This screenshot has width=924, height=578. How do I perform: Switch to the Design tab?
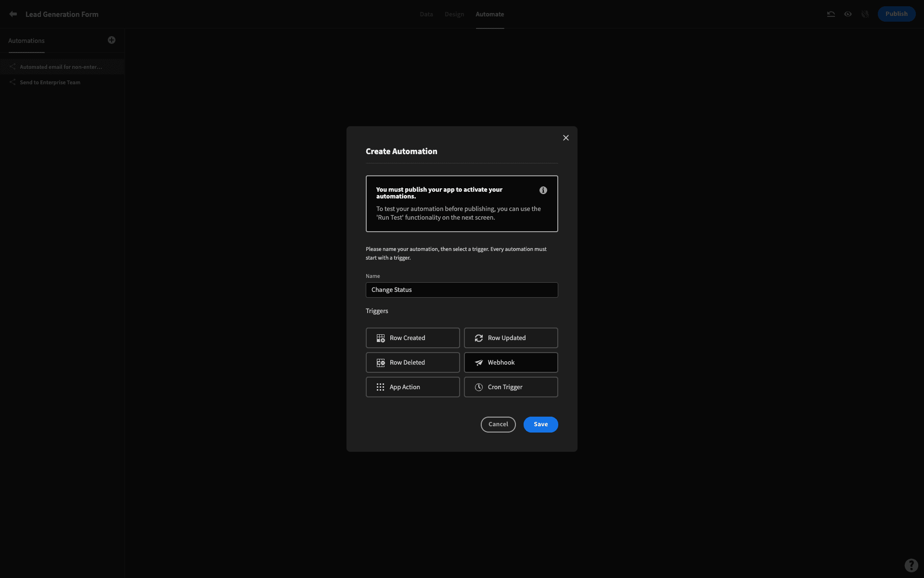pos(454,14)
